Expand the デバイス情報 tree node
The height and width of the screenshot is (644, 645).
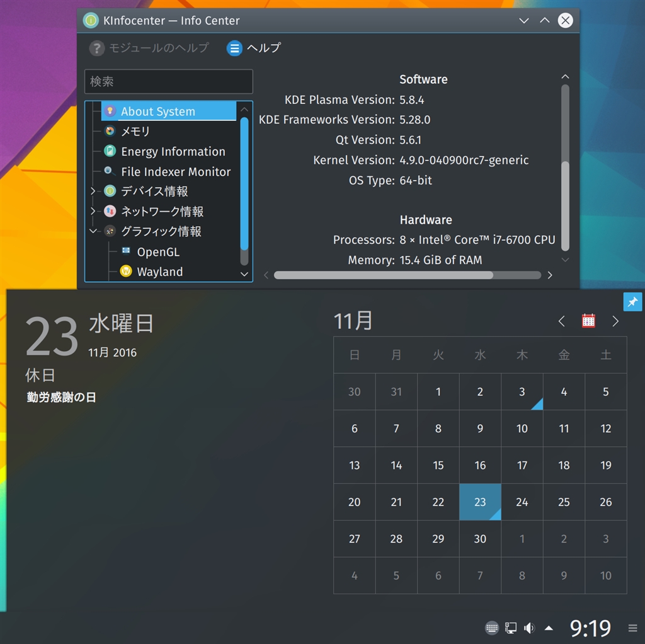[93, 191]
